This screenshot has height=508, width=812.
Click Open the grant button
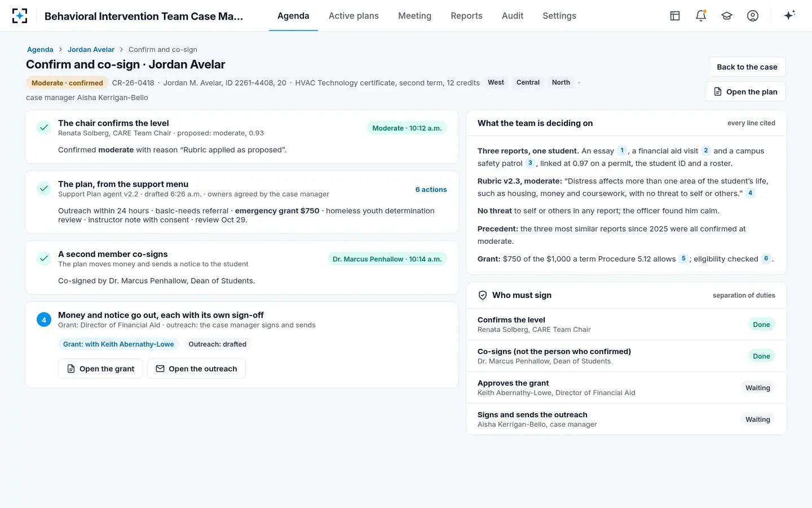click(100, 369)
